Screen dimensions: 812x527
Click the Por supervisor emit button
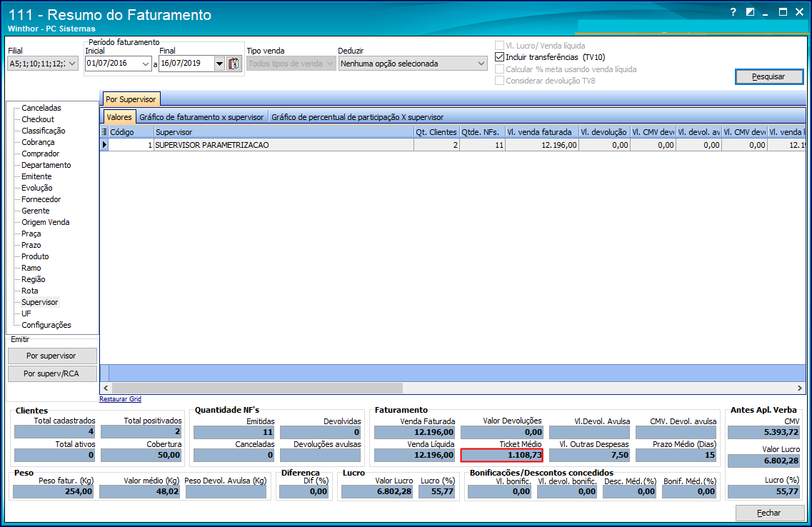[52, 356]
